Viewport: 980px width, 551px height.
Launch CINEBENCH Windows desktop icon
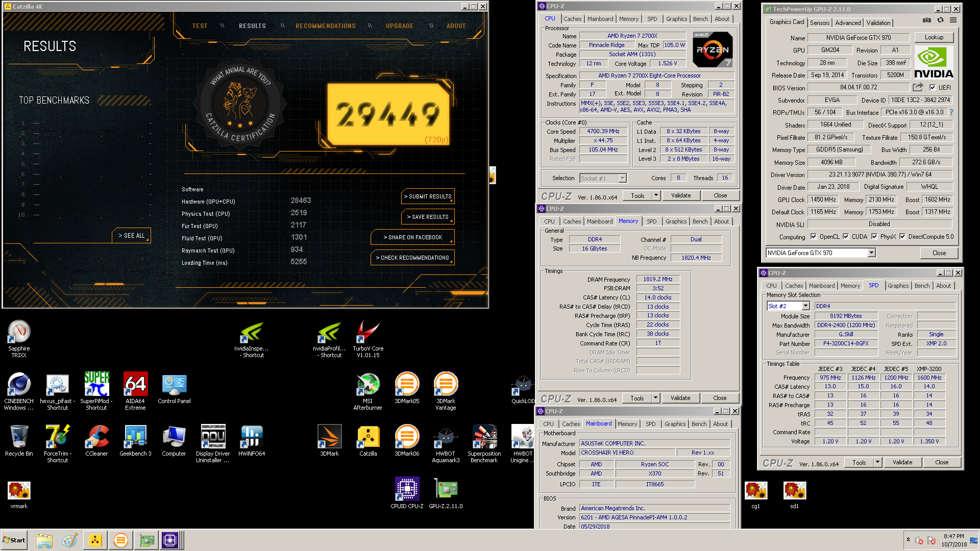pos(19,391)
